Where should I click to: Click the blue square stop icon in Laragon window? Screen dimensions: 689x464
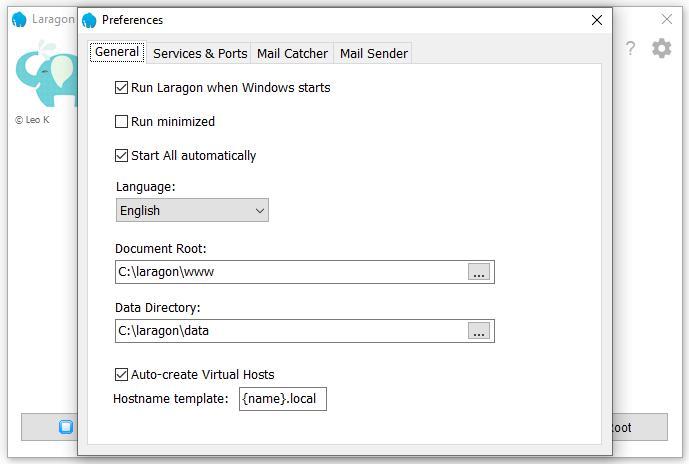pos(66,427)
